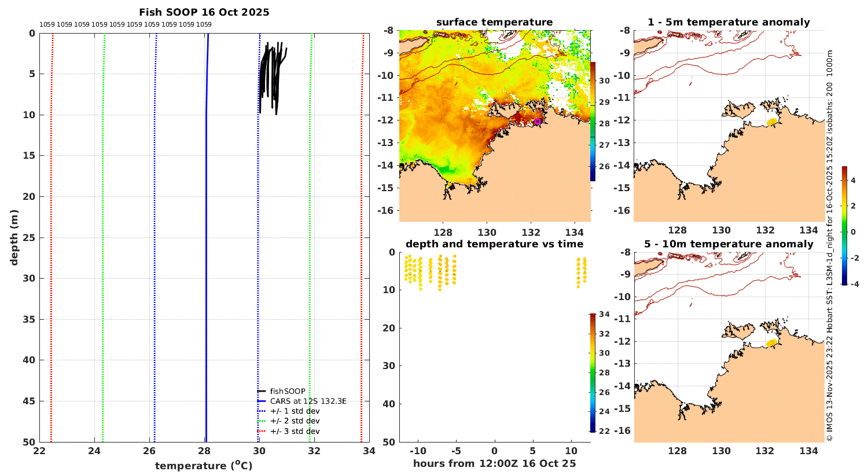Click the depth and temperature vs time title
Screen dimensions: 868x475
[x=495, y=244]
